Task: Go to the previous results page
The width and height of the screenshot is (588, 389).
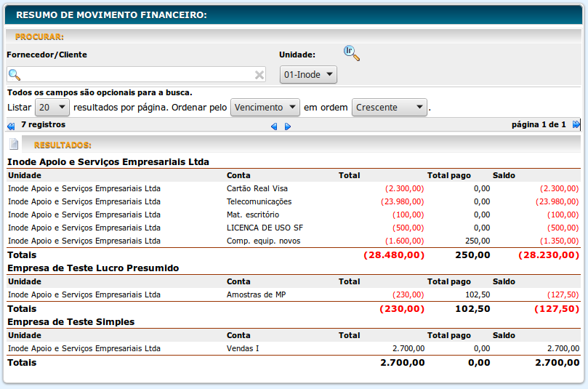Action: coord(274,126)
